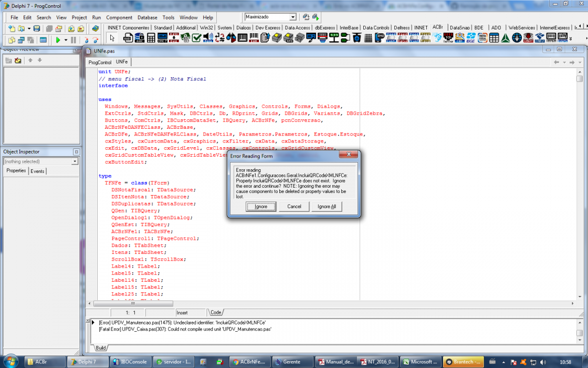Click Ignore in the Error Reading Form dialog
The height and width of the screenshot is (368, 588).
pos(260,207)
